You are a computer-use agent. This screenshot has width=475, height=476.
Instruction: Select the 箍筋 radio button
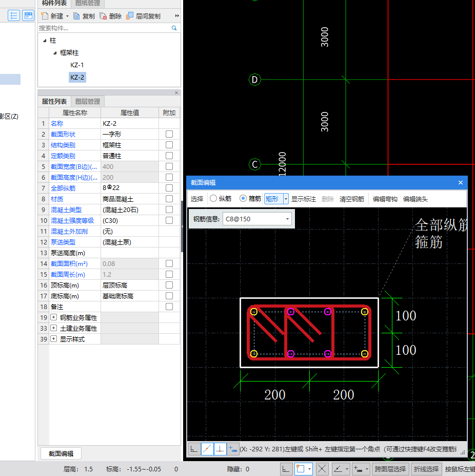(243, 199)
